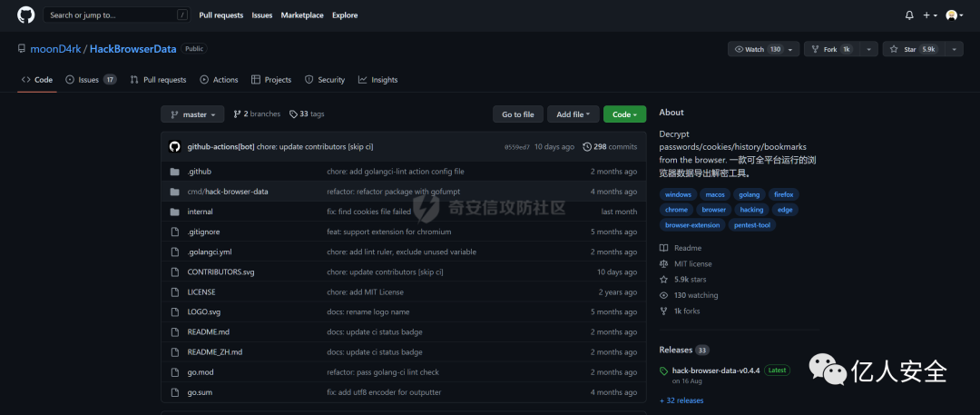Open Explore in top navigation
980x415 pixels.
click(x=345, y=15)
